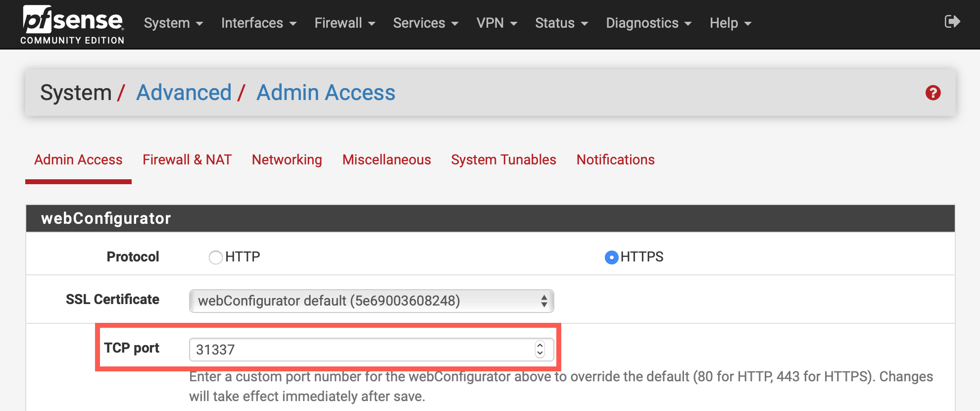
Task: Click inside the TCP port input field
Action: [x=361, y=350]
